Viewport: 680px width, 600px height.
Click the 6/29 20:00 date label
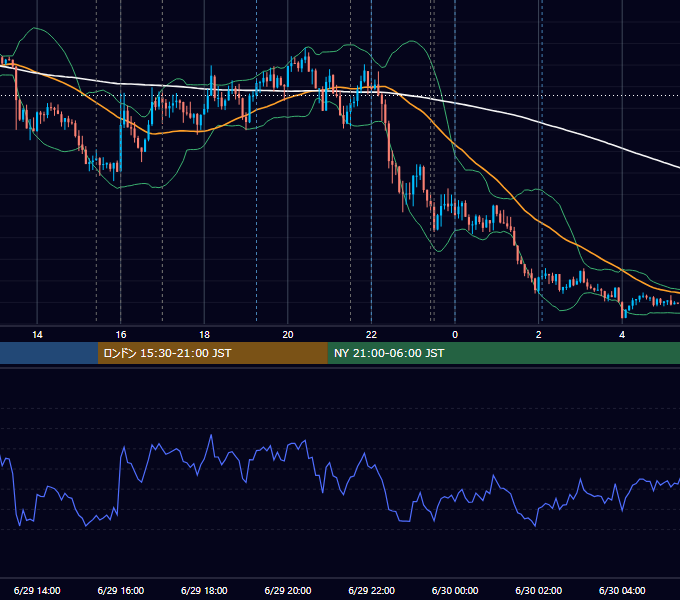coord(288,590)
